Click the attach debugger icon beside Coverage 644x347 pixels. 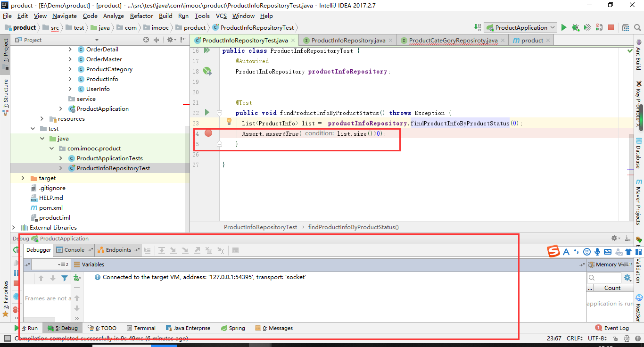coord(599,27)
